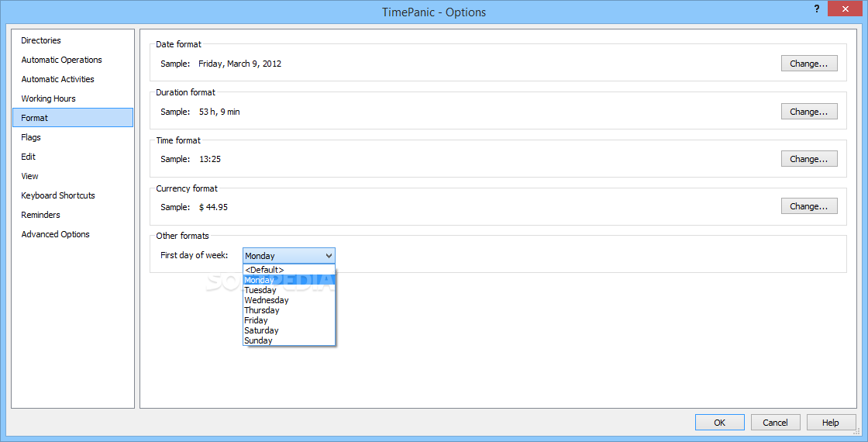Choose <Default> as first day of week

[289, 270]
